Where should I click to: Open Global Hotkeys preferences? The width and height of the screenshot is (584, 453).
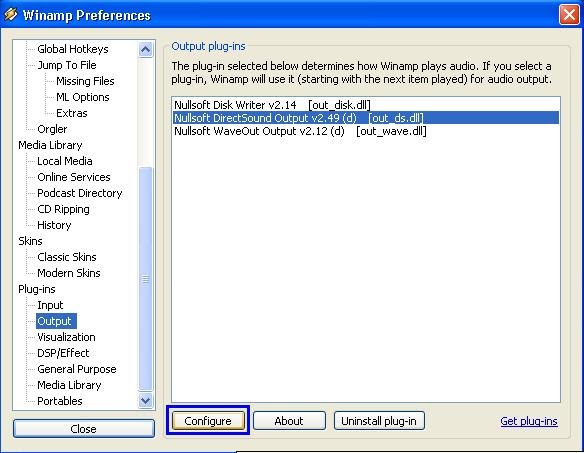[x=73, y=49]
